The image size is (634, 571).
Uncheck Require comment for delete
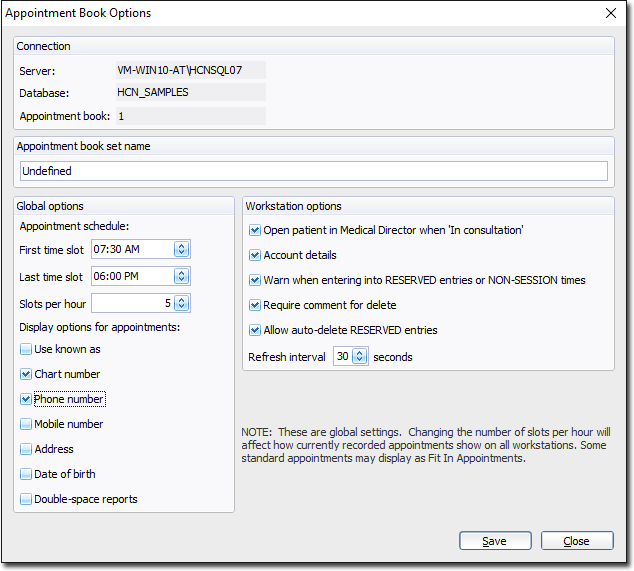point(254,305)
